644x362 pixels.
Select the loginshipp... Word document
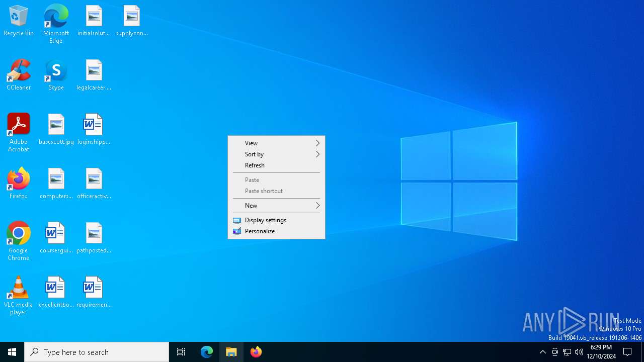pos(94,130)
